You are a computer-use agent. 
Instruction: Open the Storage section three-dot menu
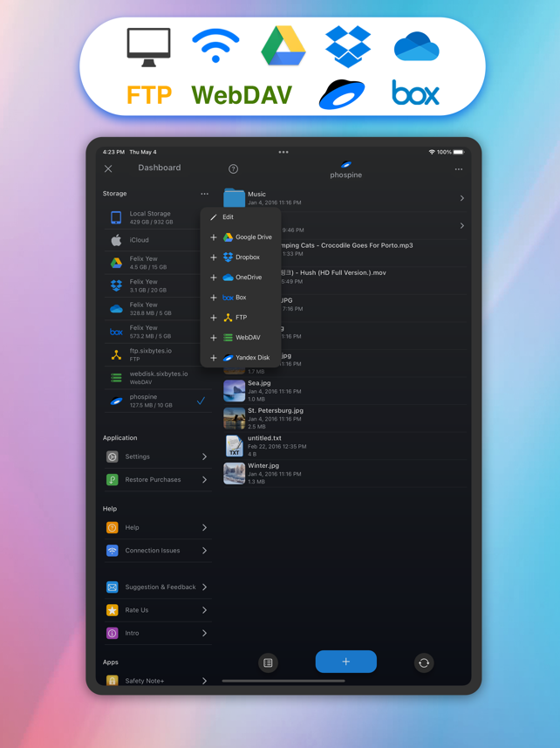pyautogui.click(x=204, y=194)
